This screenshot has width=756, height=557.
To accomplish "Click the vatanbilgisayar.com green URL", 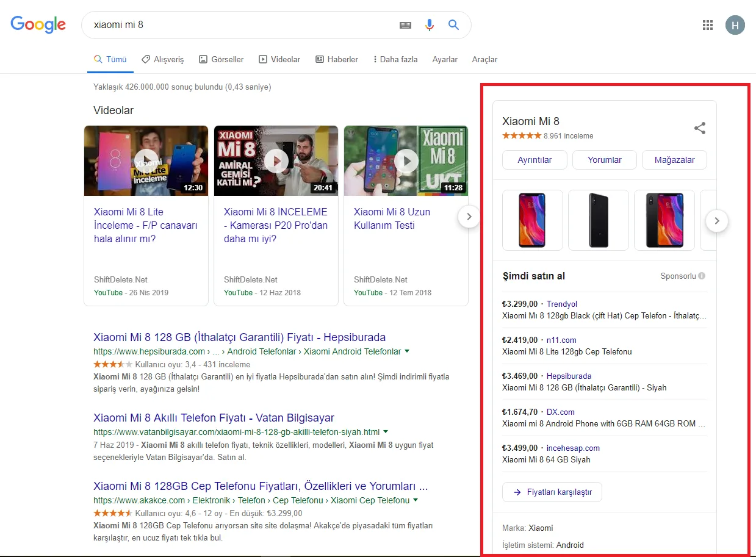I will 236,432.
